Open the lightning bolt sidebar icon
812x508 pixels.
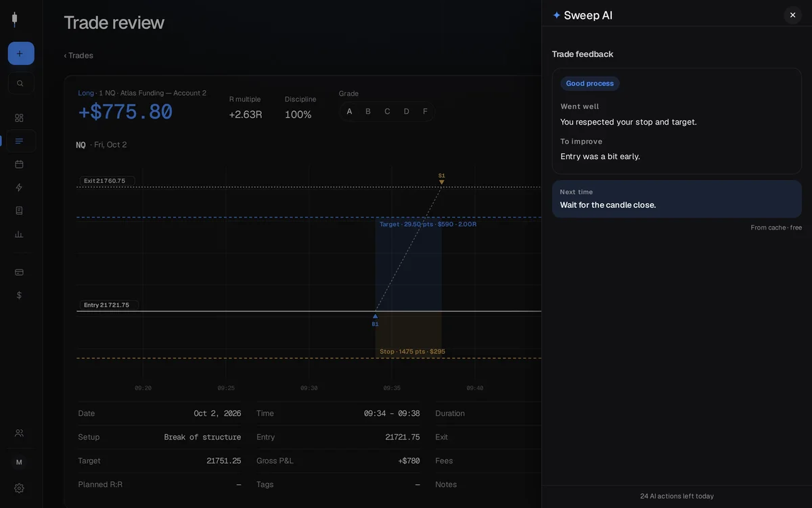[19, 188]
